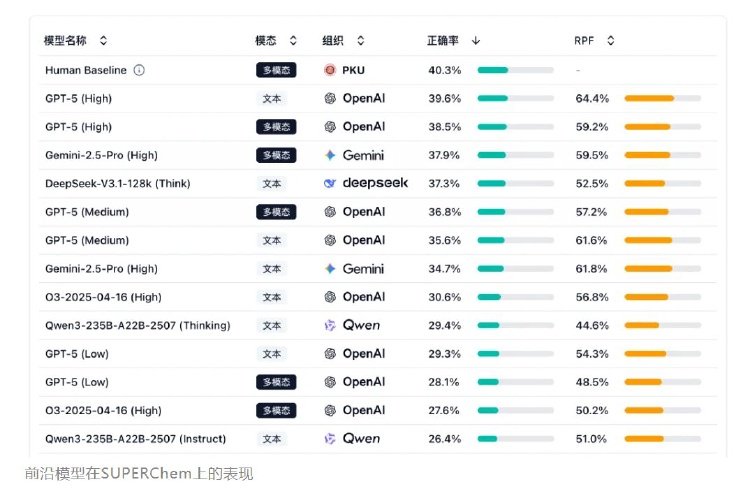Sort by 组织 column arrows

[360, 41]
